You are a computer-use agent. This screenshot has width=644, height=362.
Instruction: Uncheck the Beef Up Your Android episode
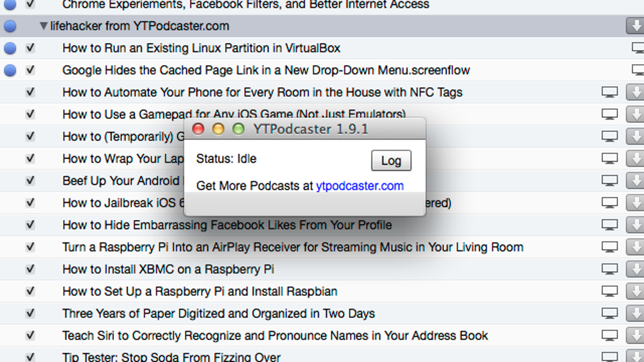point(30,181)
